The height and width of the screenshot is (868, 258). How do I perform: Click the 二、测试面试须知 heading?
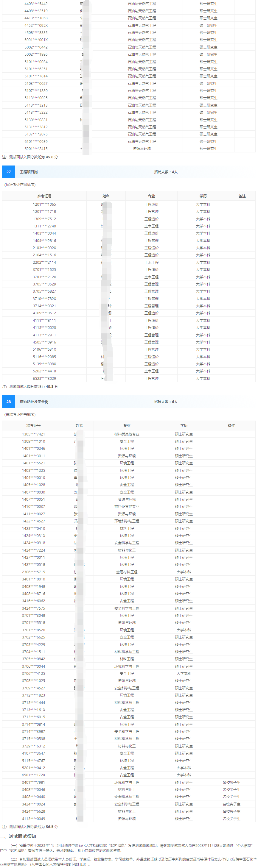coord(18,836)
